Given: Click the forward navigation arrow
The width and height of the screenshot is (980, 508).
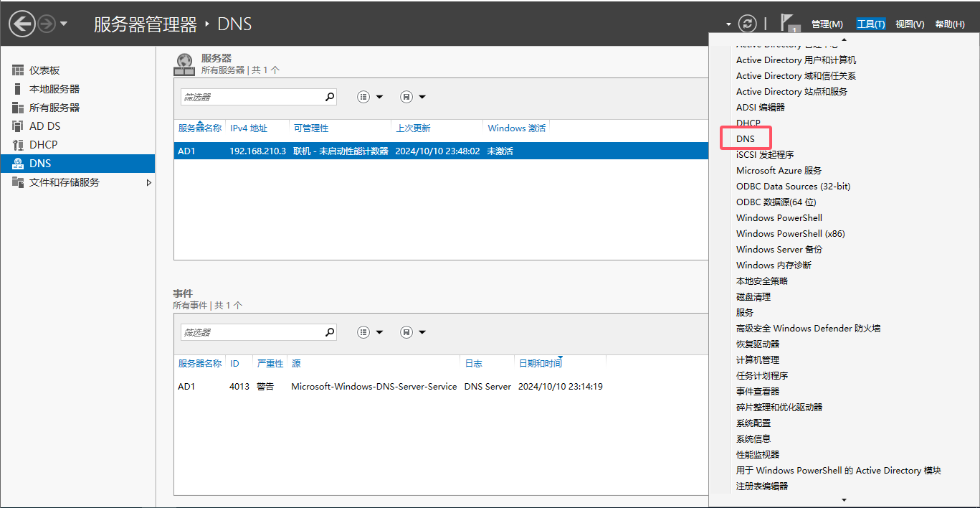Looking at the screenshot, I should tap(47, 24).
